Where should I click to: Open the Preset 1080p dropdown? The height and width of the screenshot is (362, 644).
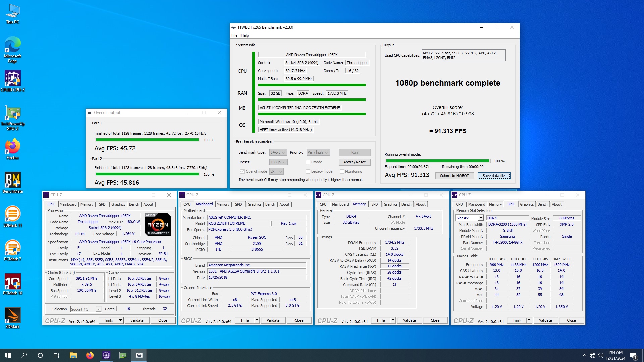tap(278, 162)
